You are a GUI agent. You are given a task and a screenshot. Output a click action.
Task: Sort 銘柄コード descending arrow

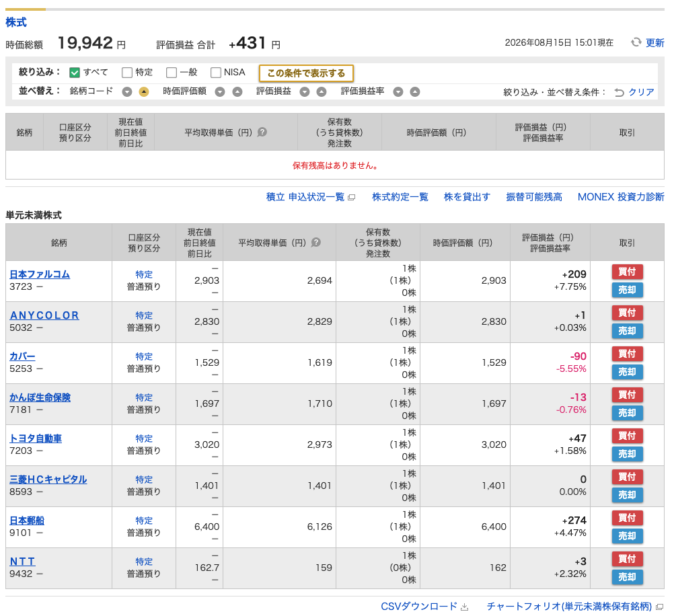coord(127,92)
